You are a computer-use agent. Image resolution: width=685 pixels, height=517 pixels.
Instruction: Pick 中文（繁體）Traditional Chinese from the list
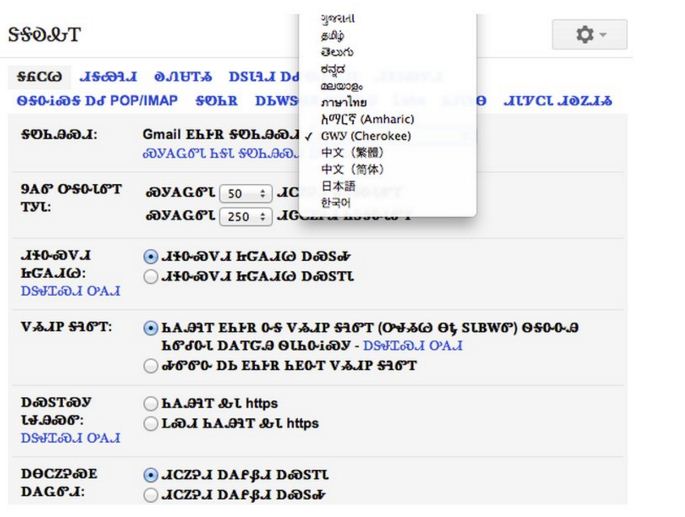click(x=352, y=153)
